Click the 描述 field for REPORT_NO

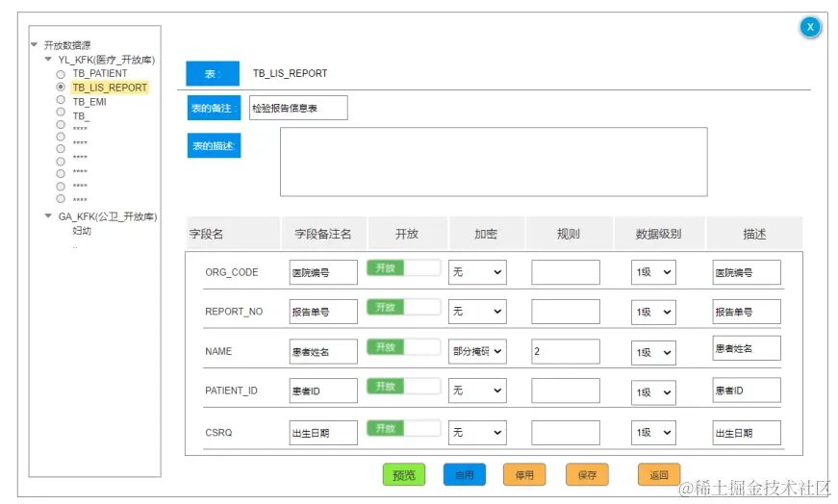pyautogui.click(x=747, y=312)
